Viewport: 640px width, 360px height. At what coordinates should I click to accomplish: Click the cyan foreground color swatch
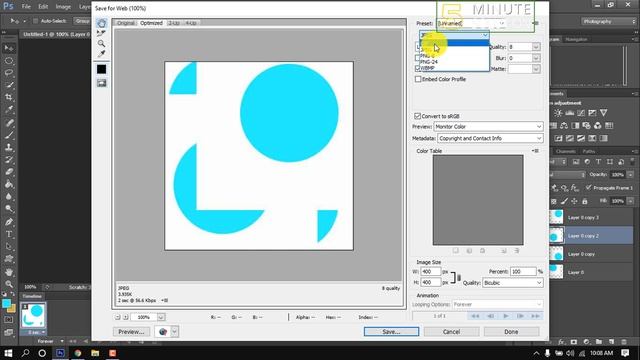6,304
